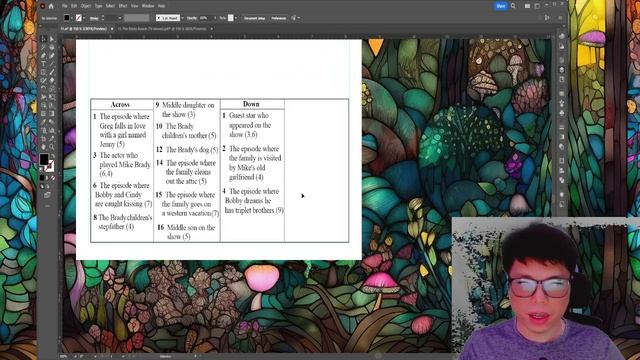
Task: Select the Gradient tool
Action: pos(52,113)
